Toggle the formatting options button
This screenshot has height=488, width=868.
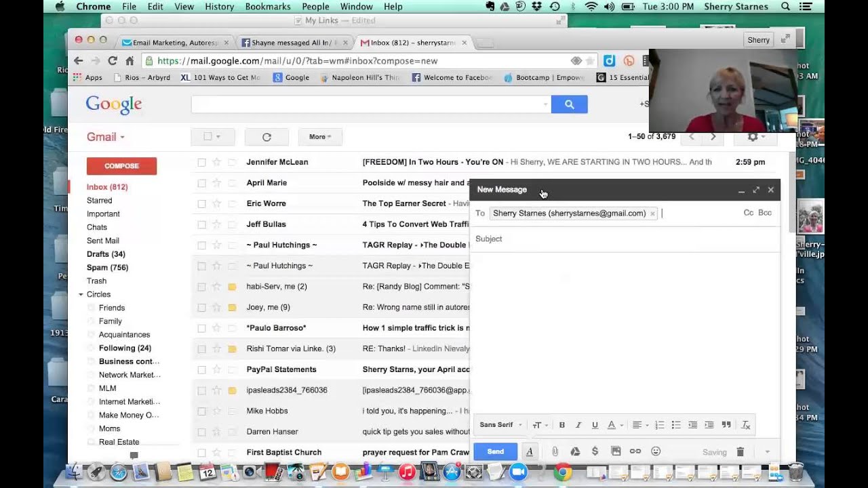coord(530,451)
